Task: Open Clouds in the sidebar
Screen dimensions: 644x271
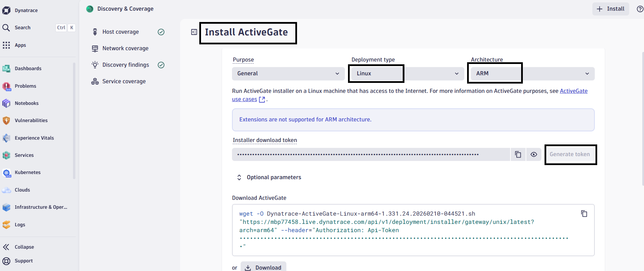Action: [22, 190]
